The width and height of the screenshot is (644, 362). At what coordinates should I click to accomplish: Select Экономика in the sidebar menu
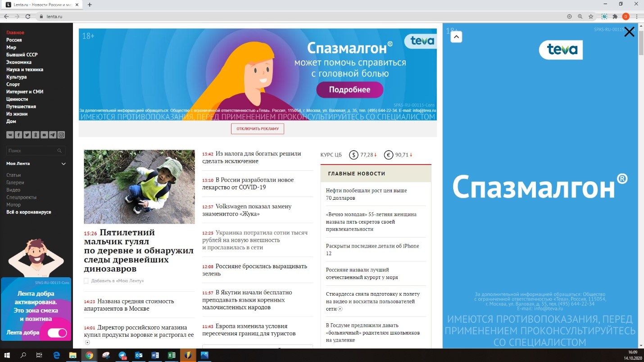(19, 62)
